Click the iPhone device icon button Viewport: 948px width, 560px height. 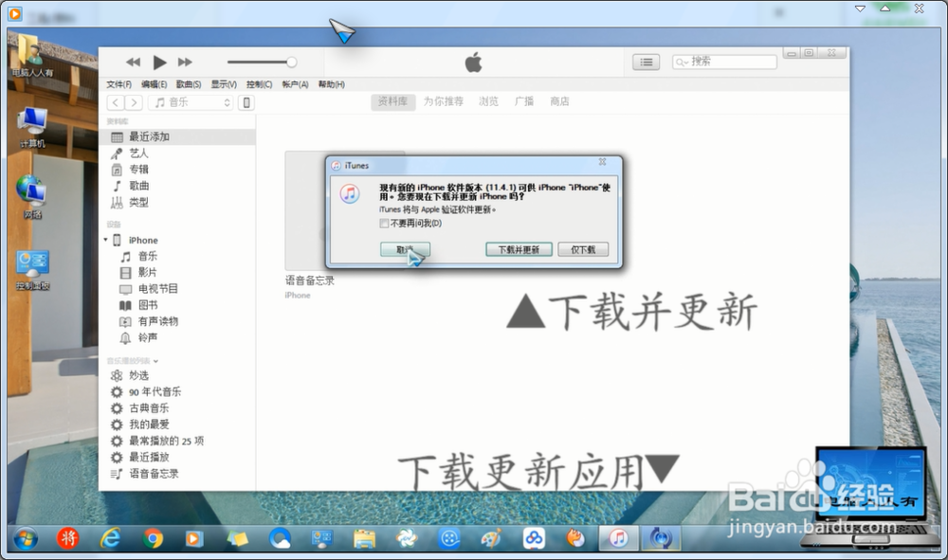(246, 102)
